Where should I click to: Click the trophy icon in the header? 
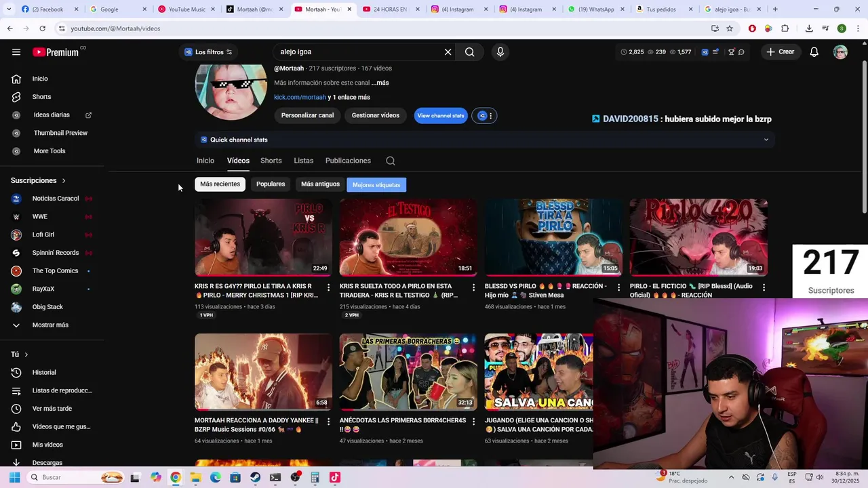pyautogui.click(x=731, y=52)
